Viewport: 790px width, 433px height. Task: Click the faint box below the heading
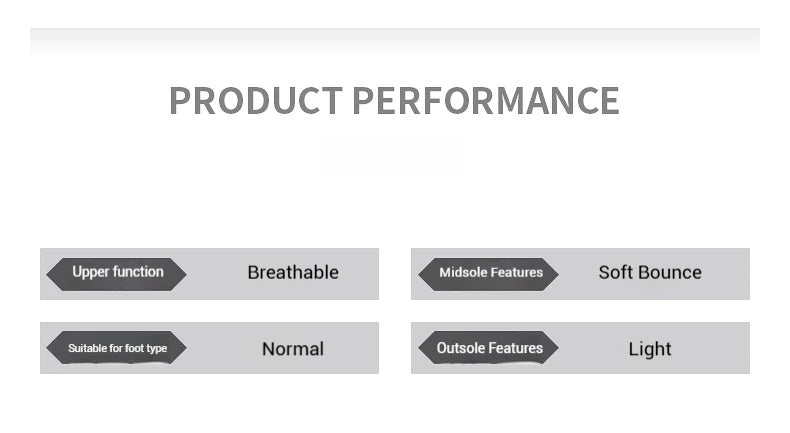(393, 155)
